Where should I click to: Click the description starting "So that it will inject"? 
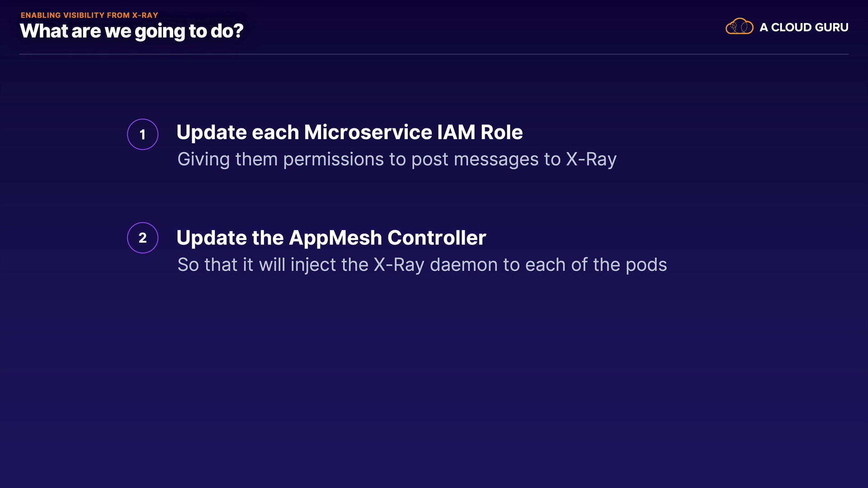[x=422, y=265]
